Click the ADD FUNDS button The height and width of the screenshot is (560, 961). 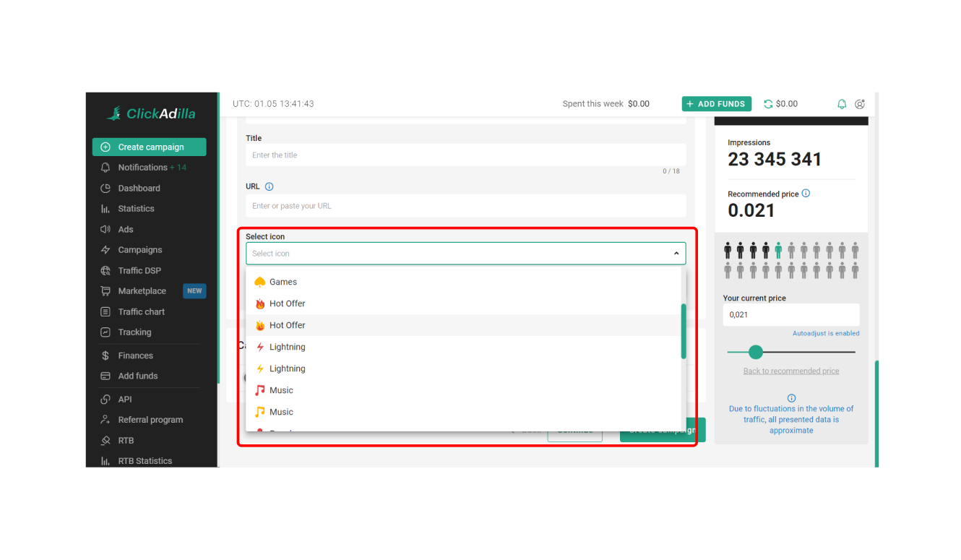pyautogui.click(x=716, y=104)
